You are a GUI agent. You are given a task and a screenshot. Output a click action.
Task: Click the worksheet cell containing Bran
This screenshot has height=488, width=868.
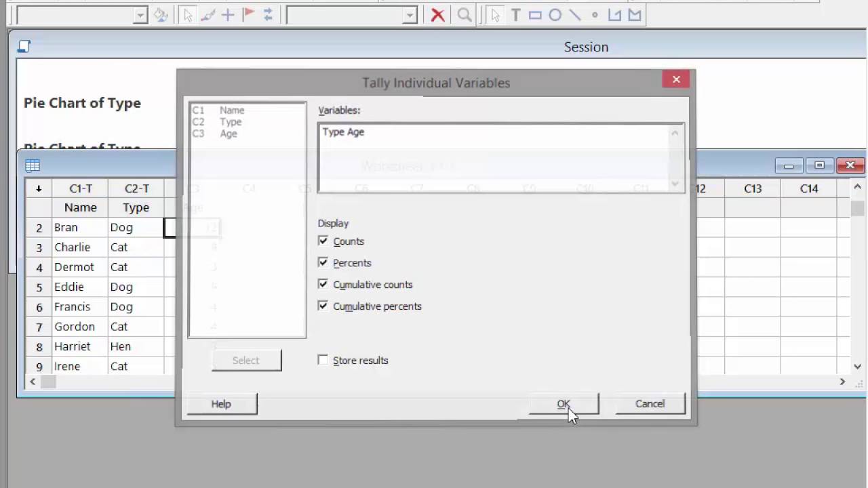pos(81,227)
